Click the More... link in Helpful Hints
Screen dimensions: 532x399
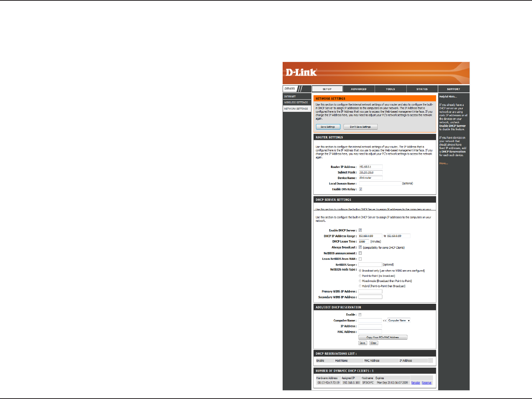[444, 164]
